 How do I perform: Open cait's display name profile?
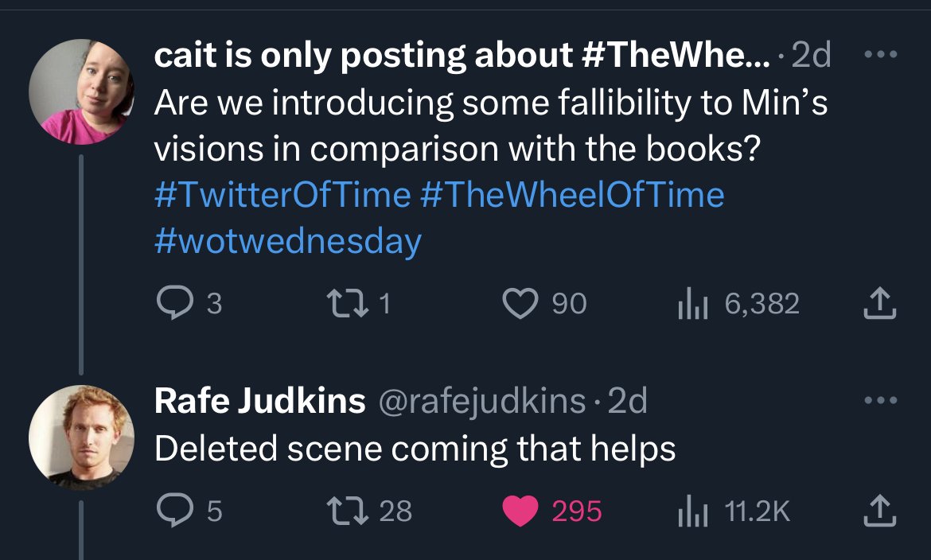pyautogui.click(x=462, y=55)
